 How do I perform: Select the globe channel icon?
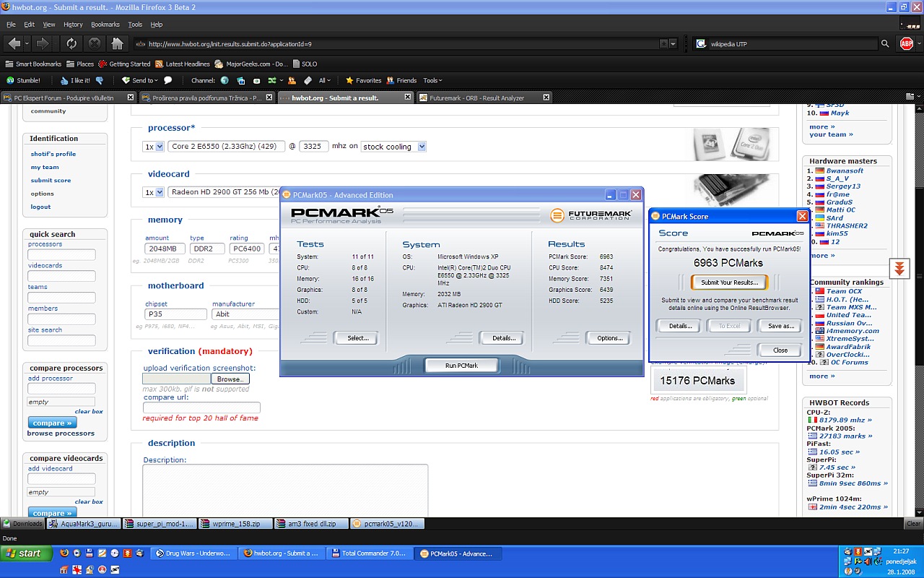point(225,80)
